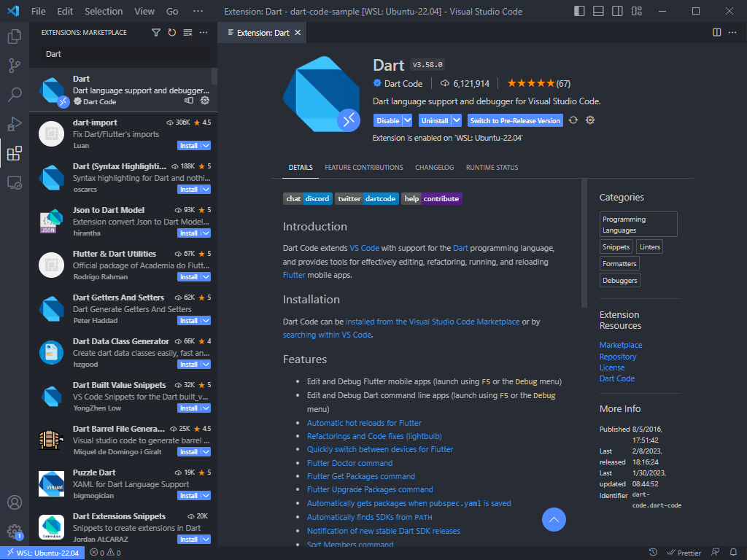Open Dart Code publisher link

click(403, 83)
